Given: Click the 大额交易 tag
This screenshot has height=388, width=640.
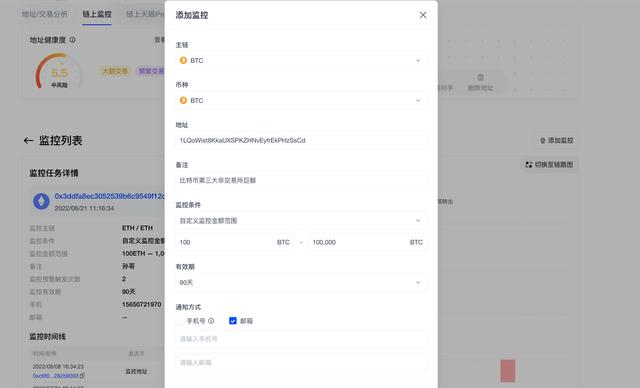Looking at the screenshot, I should click(x=115, y=71).
